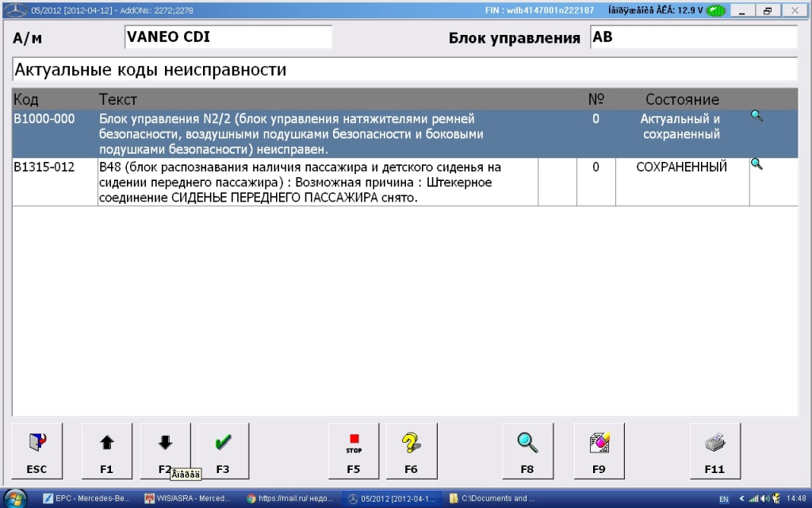Confirm with the F3 green checkmark

(x=223, y=452)
